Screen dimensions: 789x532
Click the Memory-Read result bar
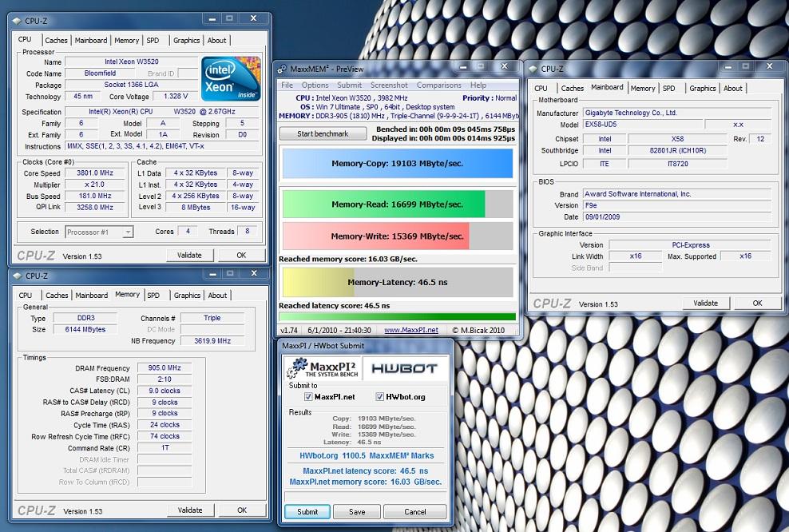tap(398, 204)
